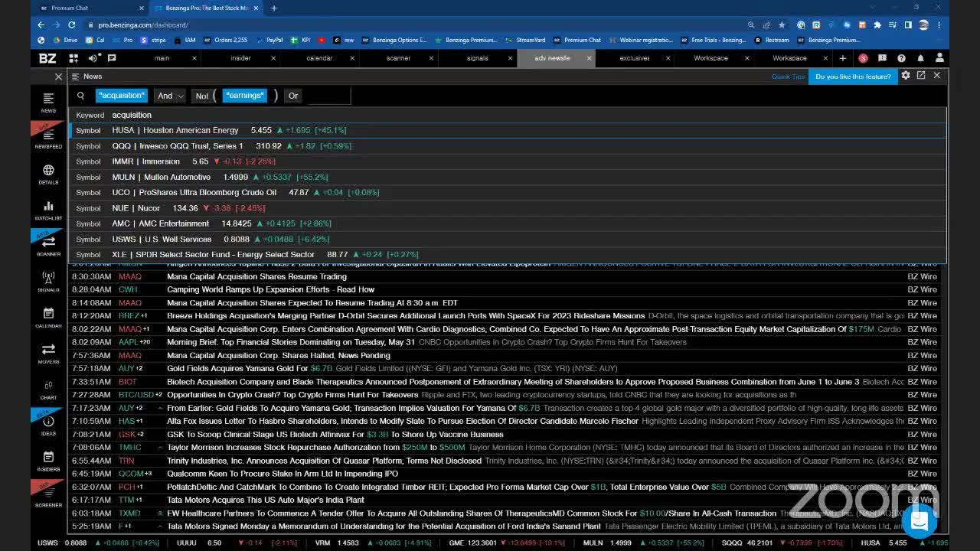Switch to the exclusives workspace tab
This screenshot has width=980, height=551.
tap(634, 58)
